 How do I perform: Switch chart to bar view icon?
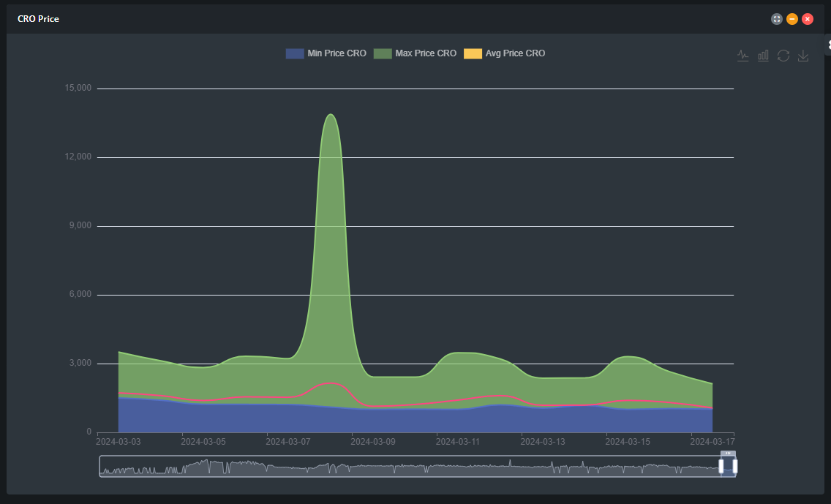click(763, 55)
